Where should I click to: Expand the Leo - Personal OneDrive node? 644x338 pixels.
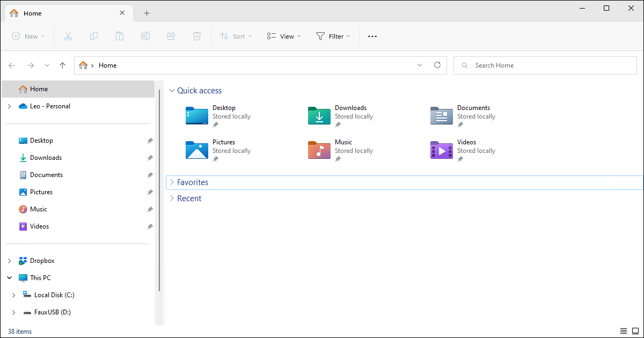(9, 106)
